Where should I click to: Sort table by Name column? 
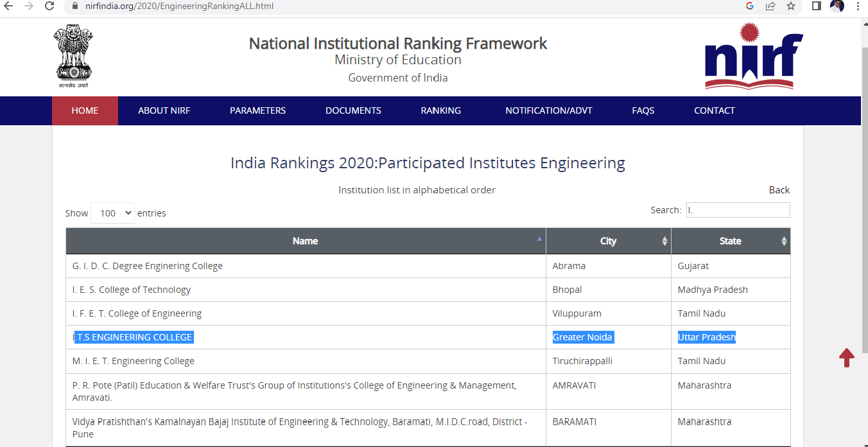(306, 241)
